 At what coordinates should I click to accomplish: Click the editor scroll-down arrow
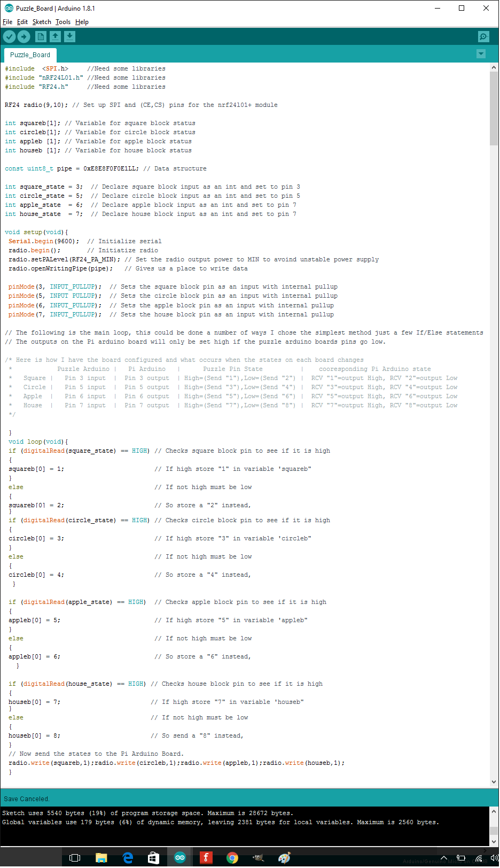(x=494, y=782)
